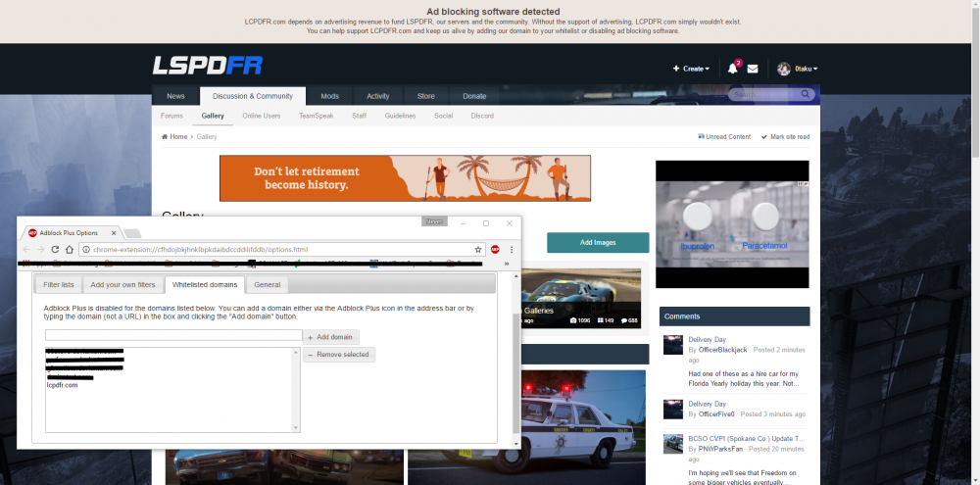Click the retirement banner advertisement
Screen dimensions: 980x485
pyautogui.click(x=405, y=178)
